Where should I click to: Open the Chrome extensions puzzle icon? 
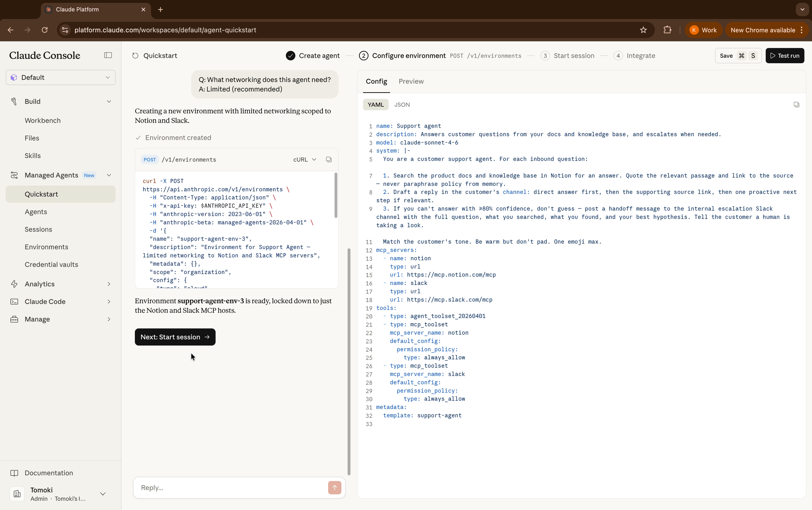click(667, 30)
